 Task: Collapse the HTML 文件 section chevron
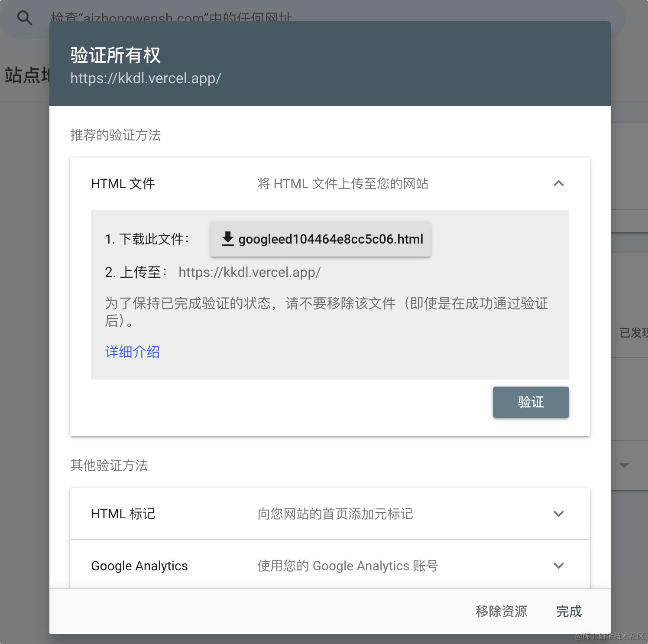559,183
